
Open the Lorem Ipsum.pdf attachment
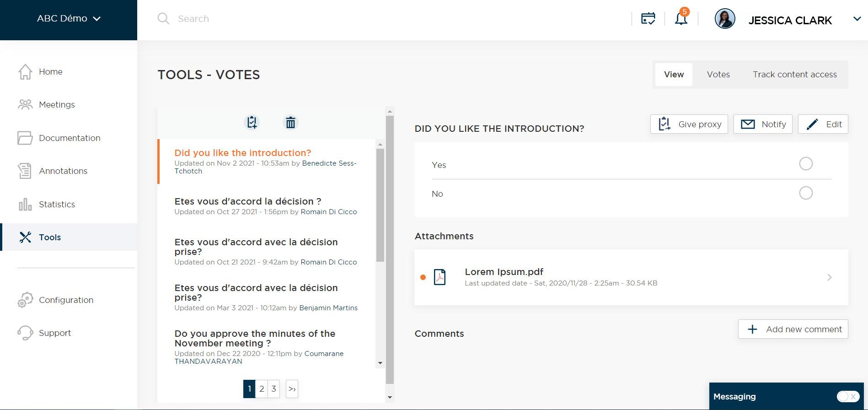(x=631, y=277)
